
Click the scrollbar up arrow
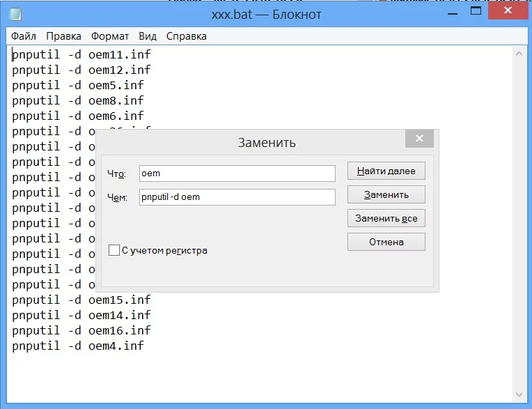(519, 53)
